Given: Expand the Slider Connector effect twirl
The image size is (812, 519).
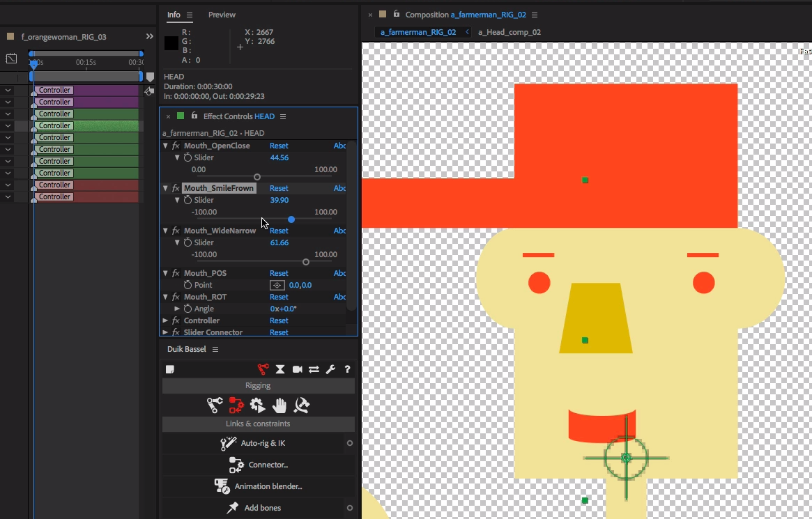Looking at the screenshot, I should [165, 332].
